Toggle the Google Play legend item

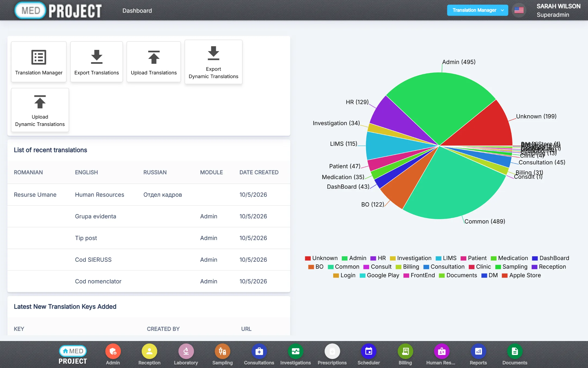pos(379,275)
